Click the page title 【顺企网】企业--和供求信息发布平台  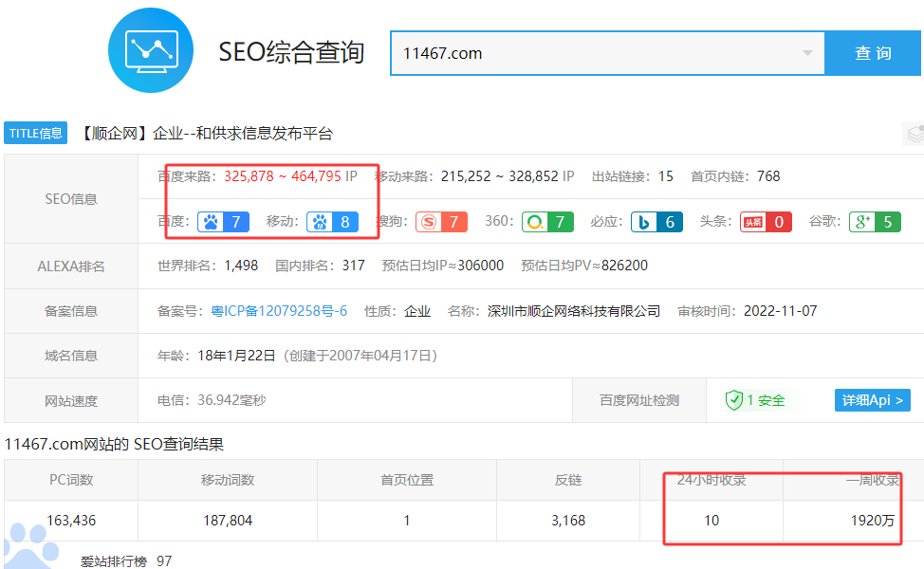coord(206,134)
